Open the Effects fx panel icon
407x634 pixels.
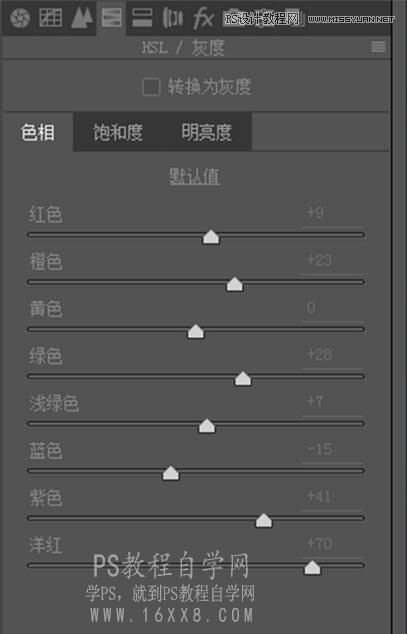coord(203,19)
